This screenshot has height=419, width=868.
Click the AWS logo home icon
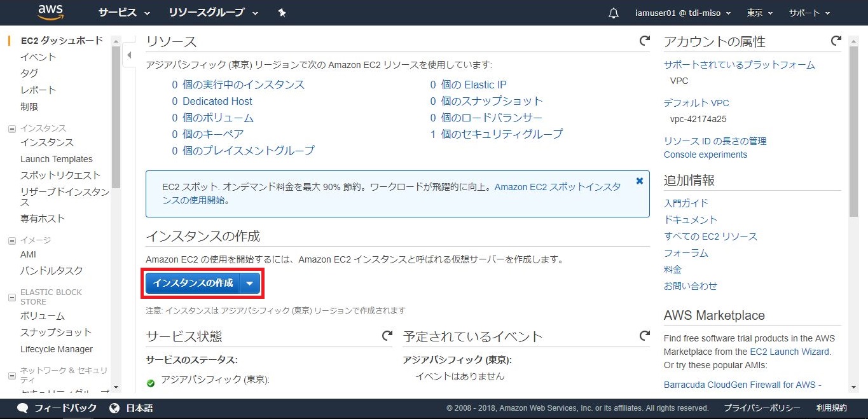point(50,12)
